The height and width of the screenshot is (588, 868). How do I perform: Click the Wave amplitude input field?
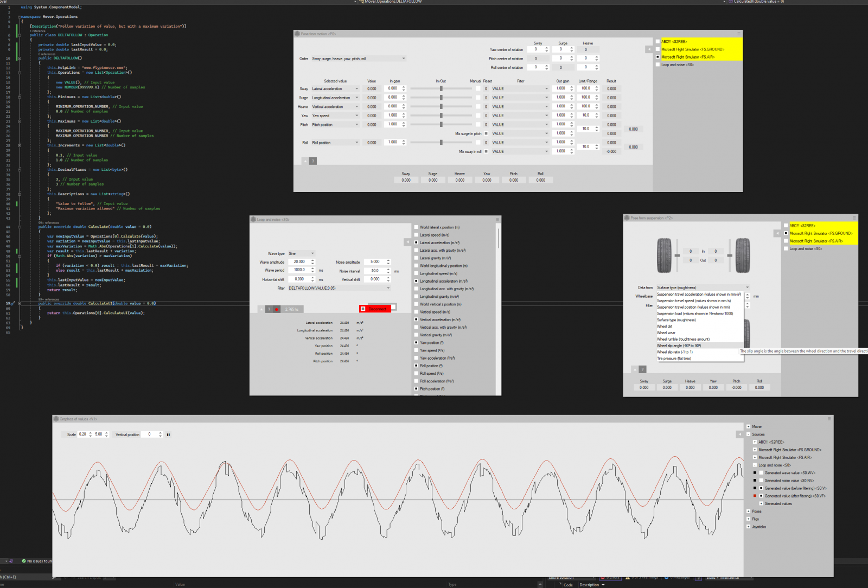300,261
